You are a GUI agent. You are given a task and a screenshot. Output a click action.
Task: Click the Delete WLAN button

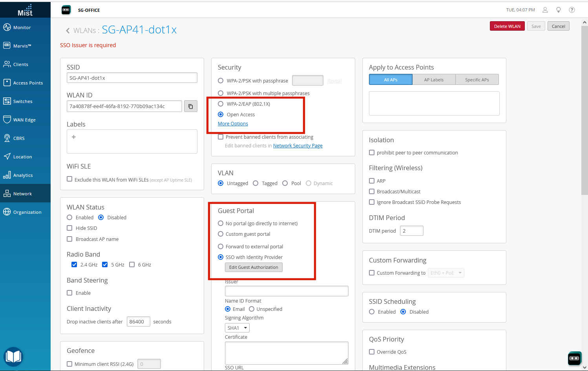coord(507,26)
